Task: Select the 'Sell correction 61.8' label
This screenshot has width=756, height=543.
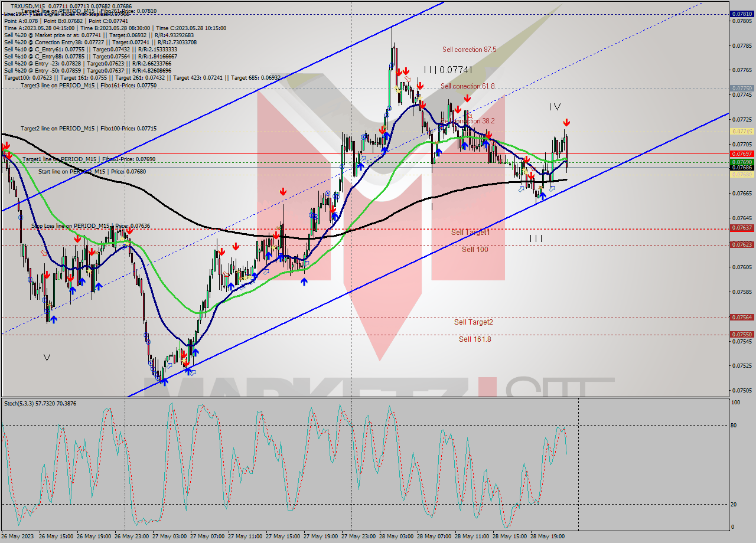Action: (x=468, y=86)
